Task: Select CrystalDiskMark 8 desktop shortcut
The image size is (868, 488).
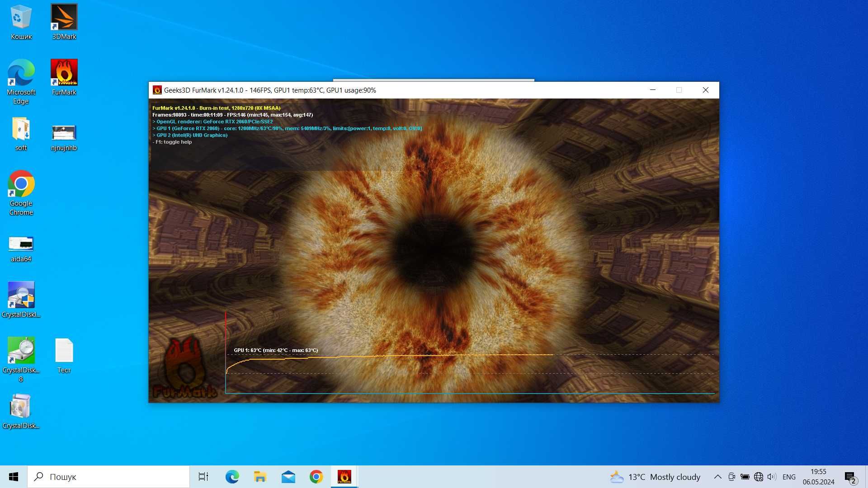Action: point(21,360)
